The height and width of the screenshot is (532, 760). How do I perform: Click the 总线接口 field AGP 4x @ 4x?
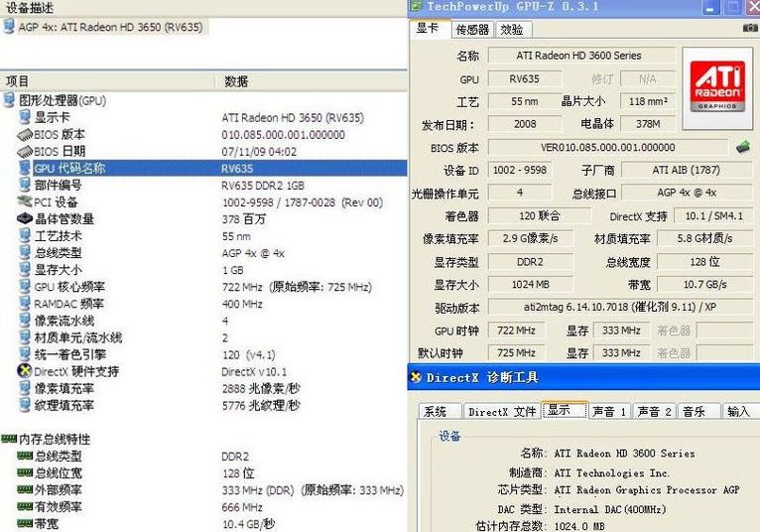click(x=687, y=193)
